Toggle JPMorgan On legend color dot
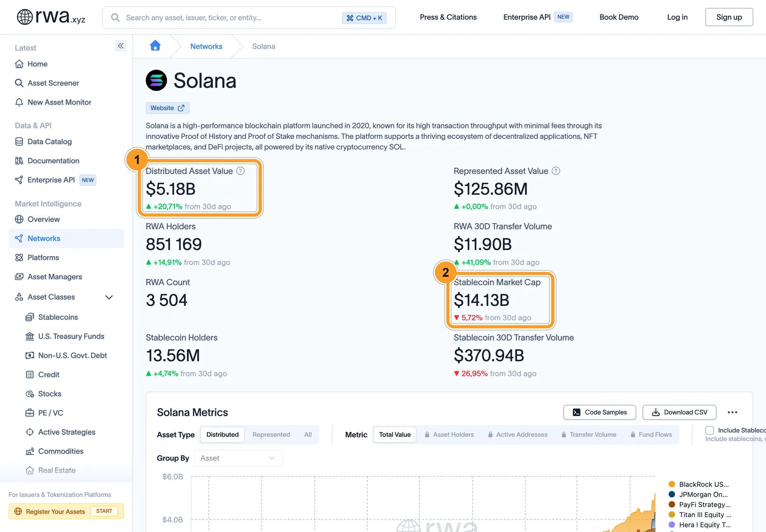Viewport: 766px width, 532px height. click(x=672, y=495)
